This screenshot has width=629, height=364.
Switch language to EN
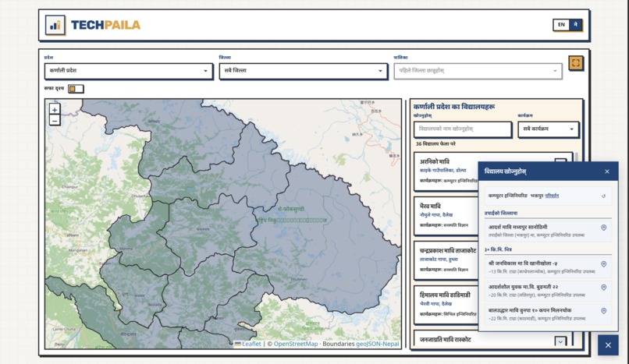561,25
